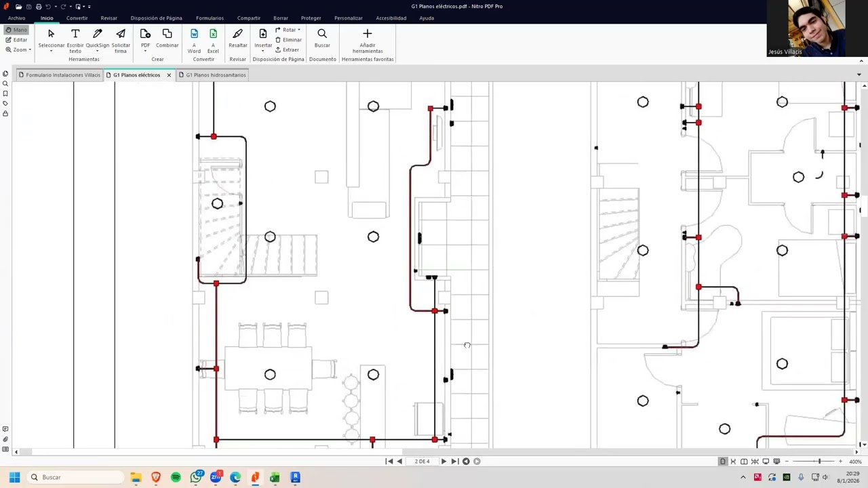
Task: Activate the Editar tool
Action: (x=16, y=40)
